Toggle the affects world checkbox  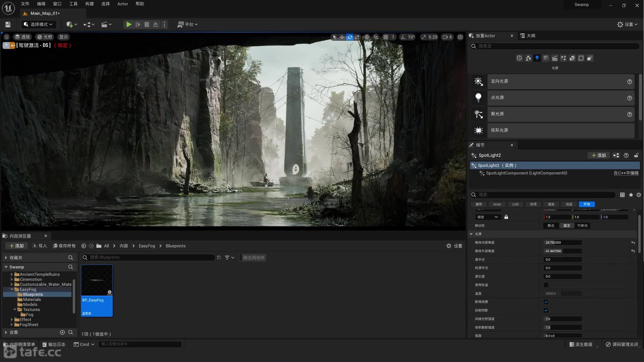(x=546, y=302)
